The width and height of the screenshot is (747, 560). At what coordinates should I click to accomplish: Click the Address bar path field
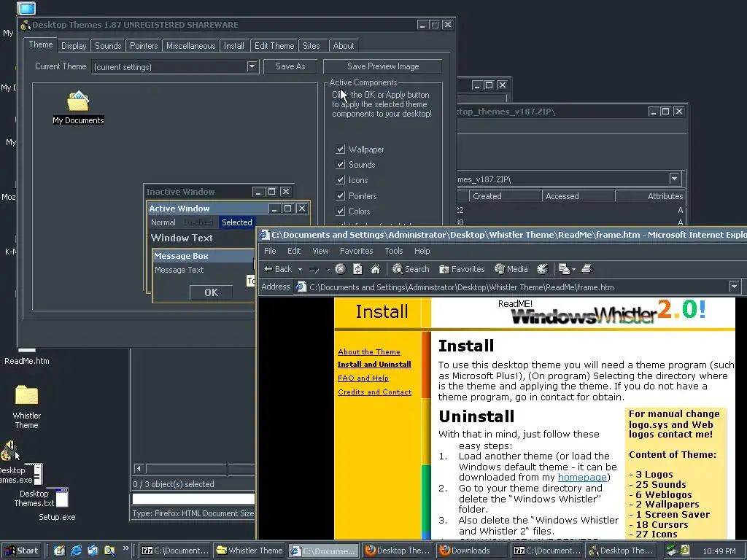pyautogui.click(x=511, y=287)
